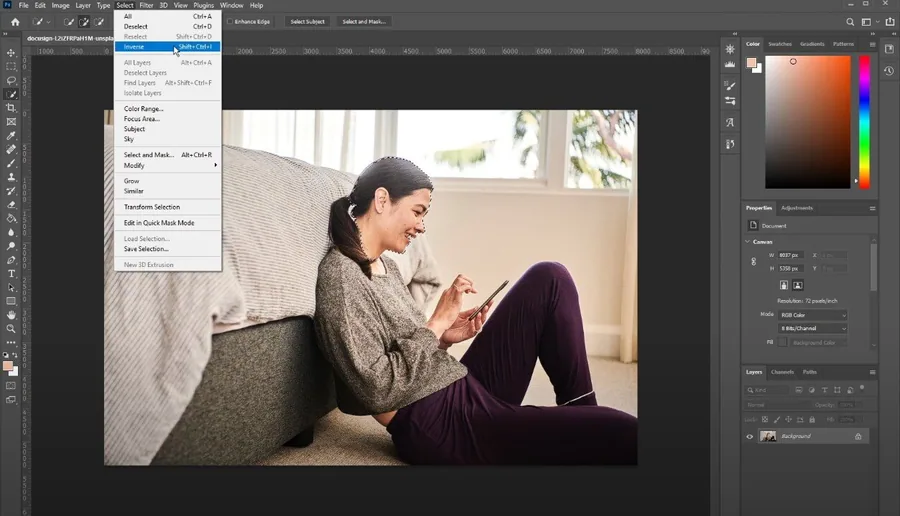
Task: Choose the Zoom tool in toolbar
Action: click(x=11, y=329)
